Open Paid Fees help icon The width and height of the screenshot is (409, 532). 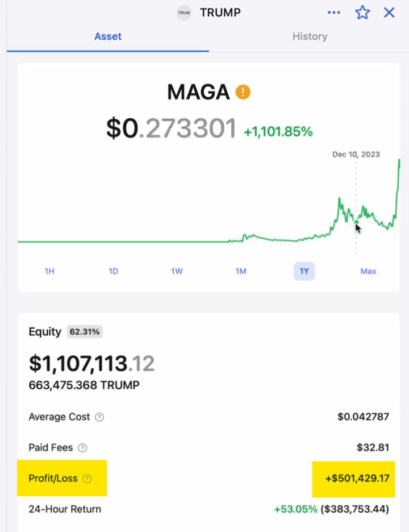(82, 448)
